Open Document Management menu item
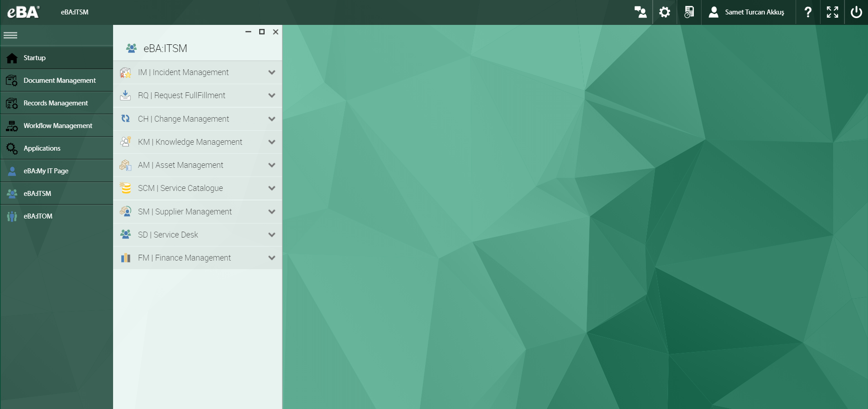Image resolution: width=868 pixels, height=409 pixels. (x=57, y=81)
